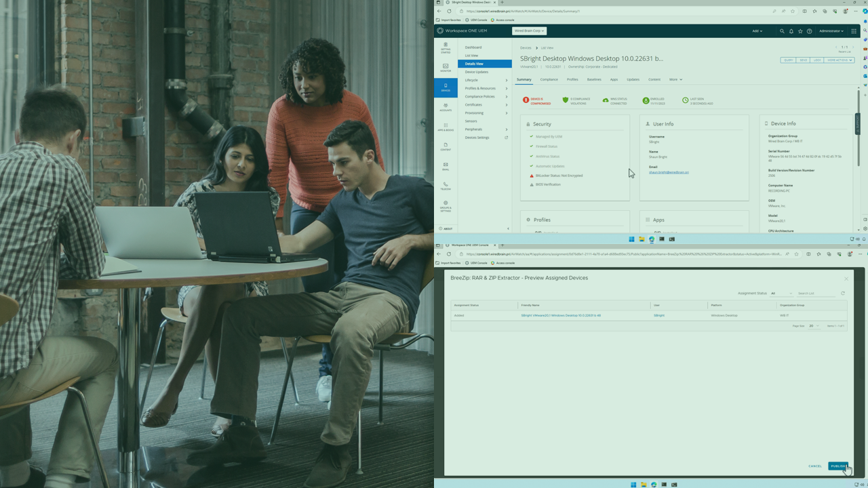Open the Wired Brain Corp organization dropdown

point(529,30)
